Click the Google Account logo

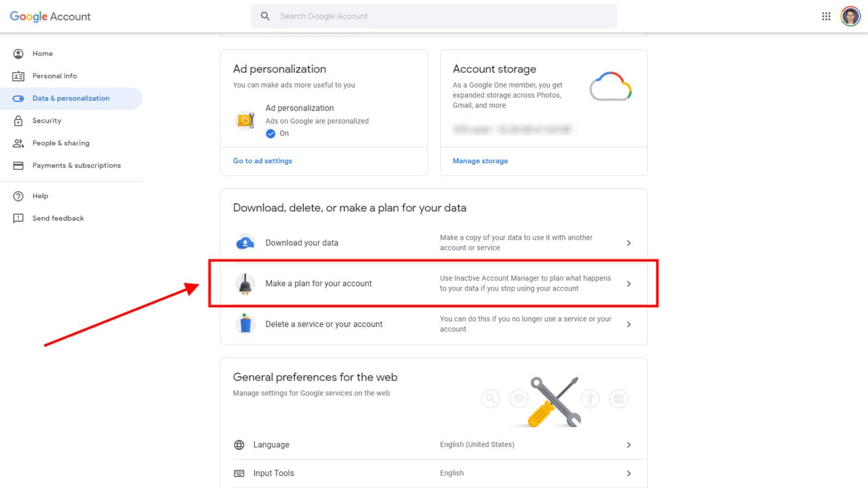[50, 16]
